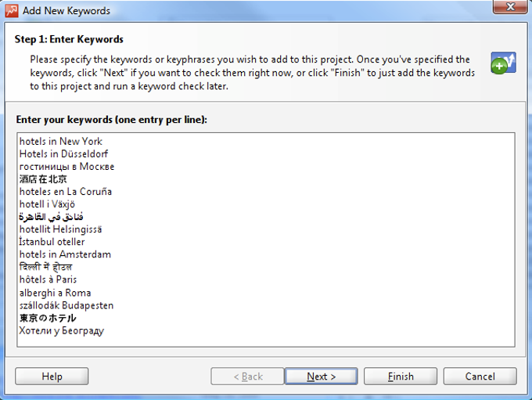Open Help for this wizard
532x400 pixels.
point(52,377)
